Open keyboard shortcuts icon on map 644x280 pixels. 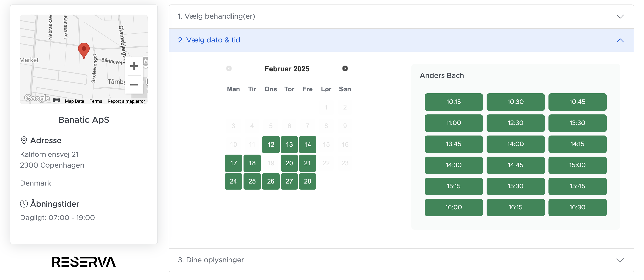click(57, 100)
